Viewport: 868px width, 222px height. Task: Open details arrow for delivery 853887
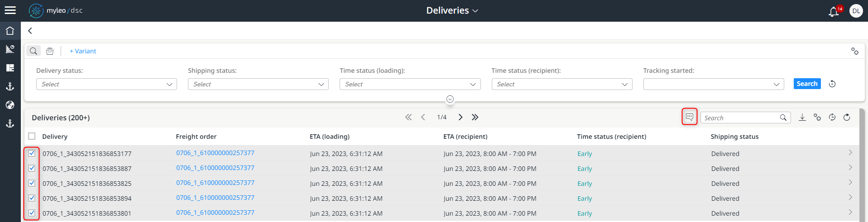850,168
